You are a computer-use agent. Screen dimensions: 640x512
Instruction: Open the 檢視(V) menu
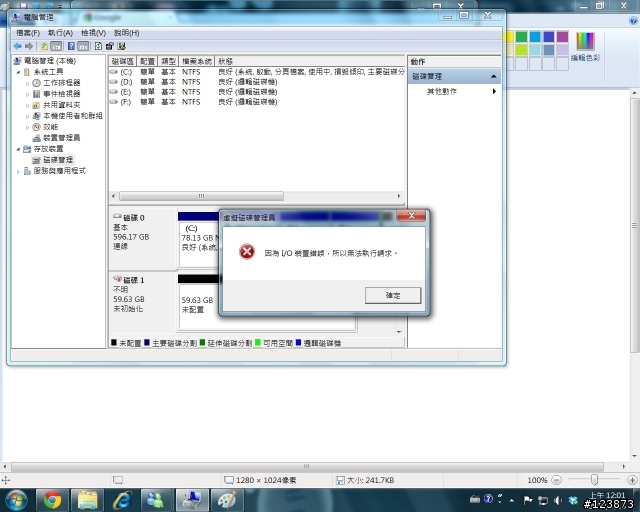(x=93, y=33)
